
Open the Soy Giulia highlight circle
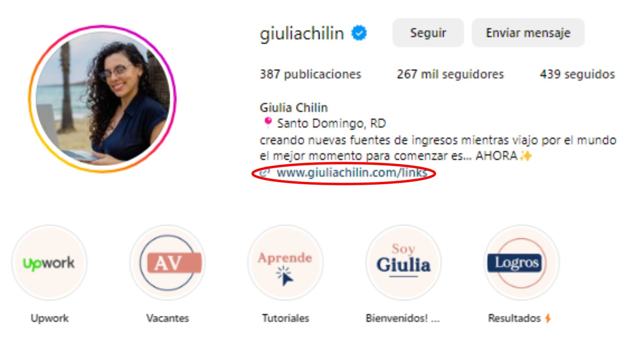[404, 263]
